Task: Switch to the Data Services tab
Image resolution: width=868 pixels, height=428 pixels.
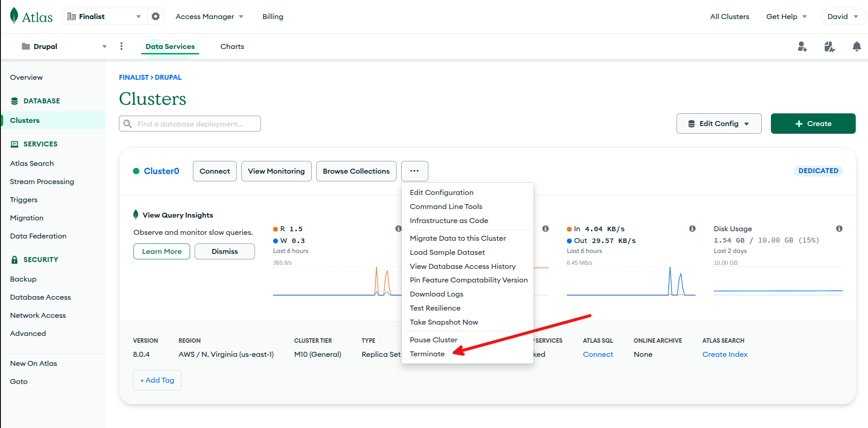Action: (x=170, y=46)
